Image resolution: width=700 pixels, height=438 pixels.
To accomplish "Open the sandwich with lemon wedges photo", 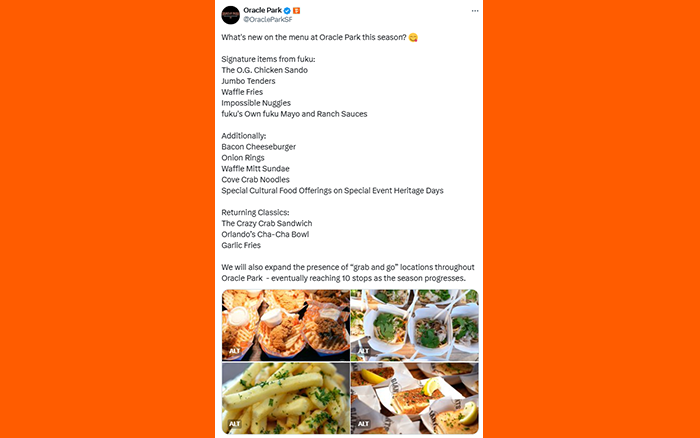I will click(415, 398).
